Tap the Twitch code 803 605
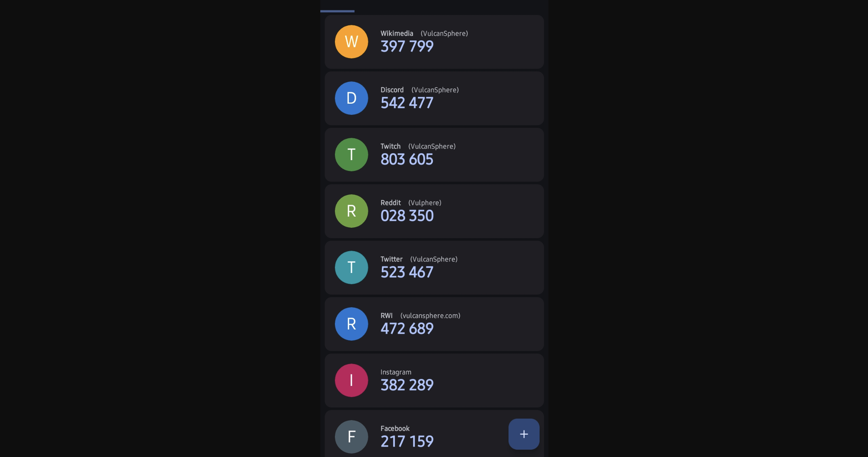This screenshot has height=457, width=868. click(x=407, y=160)
